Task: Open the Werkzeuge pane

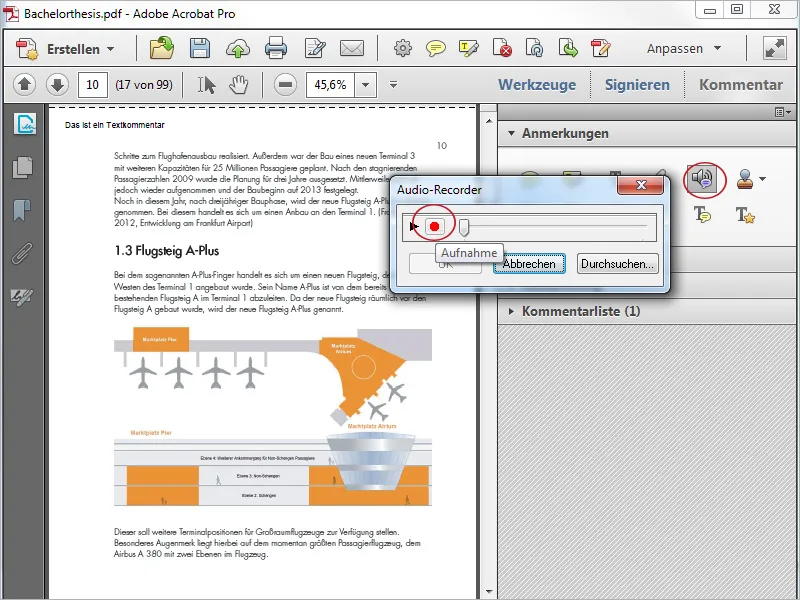Action: click(537, 85)
